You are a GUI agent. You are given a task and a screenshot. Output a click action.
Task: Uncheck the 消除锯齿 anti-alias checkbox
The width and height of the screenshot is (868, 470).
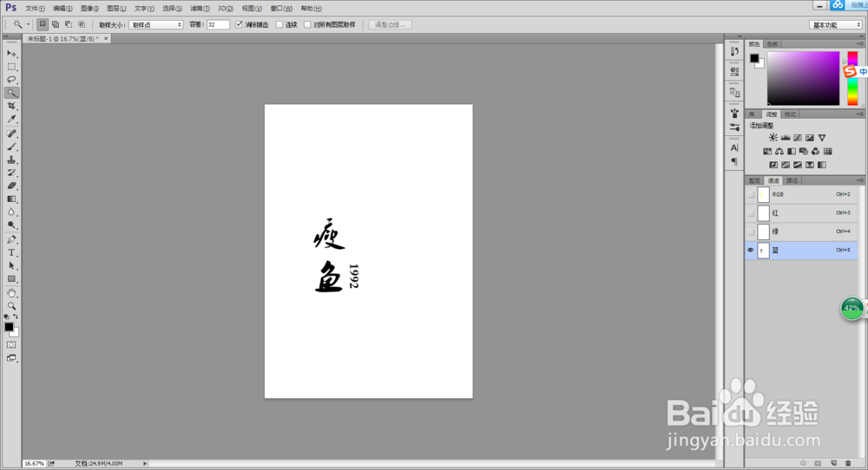click(239, 24)
